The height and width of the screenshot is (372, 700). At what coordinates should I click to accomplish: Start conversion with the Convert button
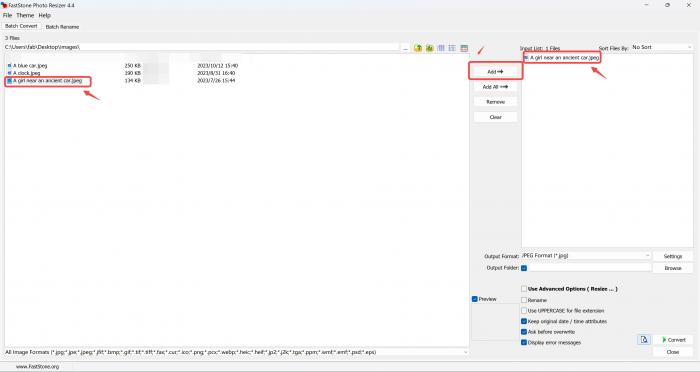click(x=673, y=340)
